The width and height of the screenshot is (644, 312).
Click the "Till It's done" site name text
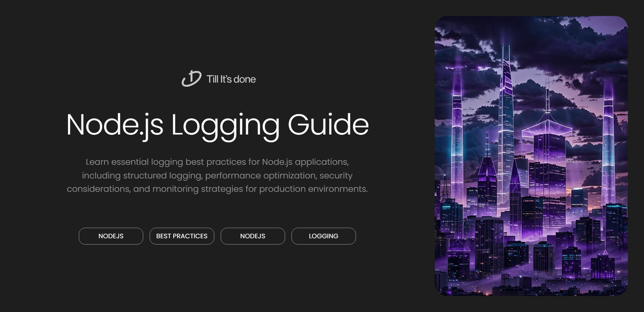231,79
